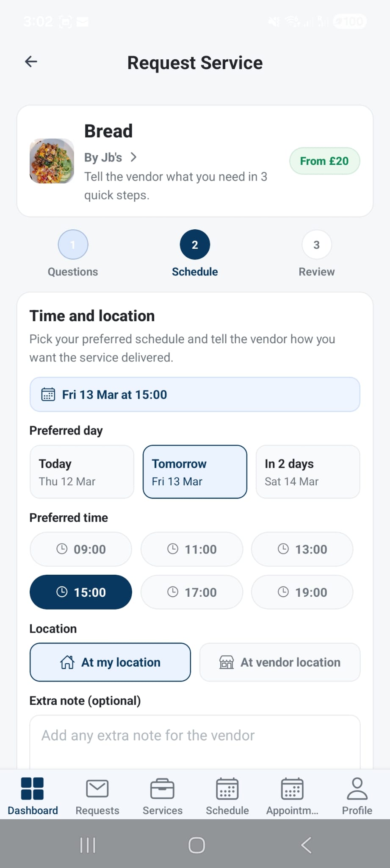The height and width of the screenshot is (868, 390).
Task: Go to step 1 Questions
Action: pos(73,245)
